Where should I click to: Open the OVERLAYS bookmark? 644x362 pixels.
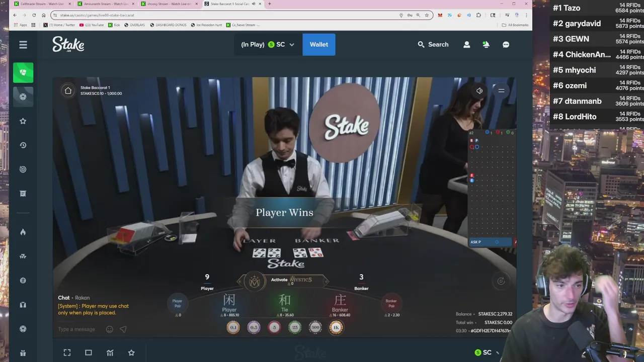click(134, 25)
